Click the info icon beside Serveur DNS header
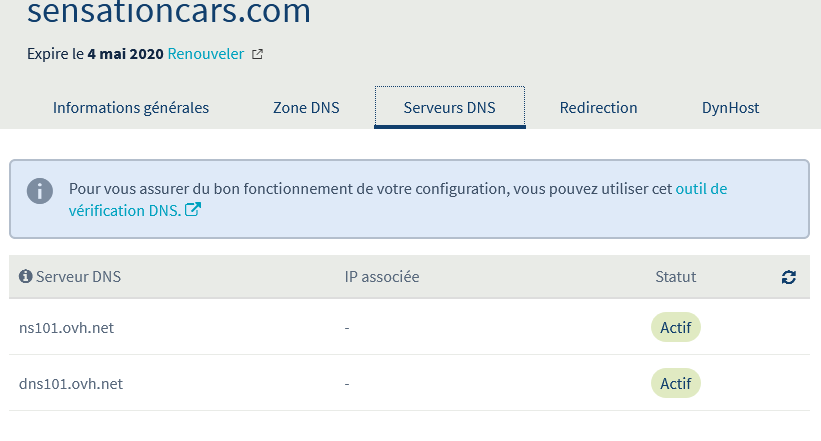The image size is (821, 441). click(26, 277)
